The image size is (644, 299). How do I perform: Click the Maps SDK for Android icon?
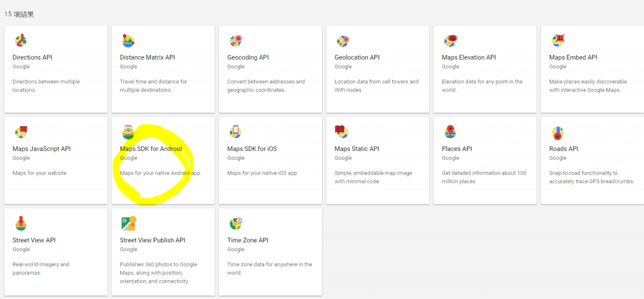[x=128, y=132]
